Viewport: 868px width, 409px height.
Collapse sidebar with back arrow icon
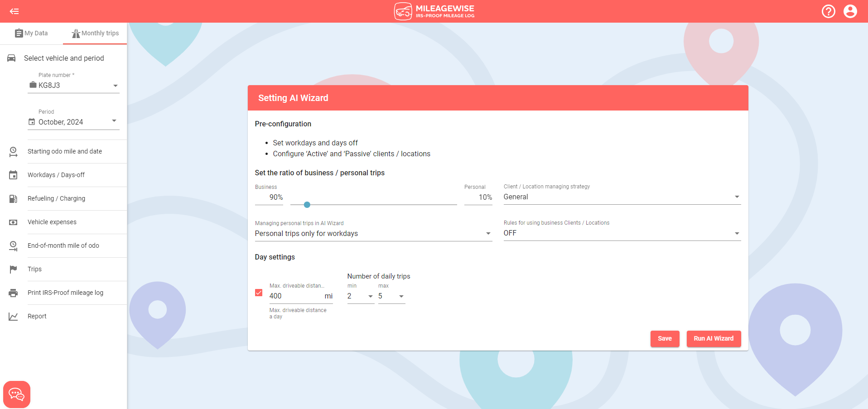pos(14,11)
